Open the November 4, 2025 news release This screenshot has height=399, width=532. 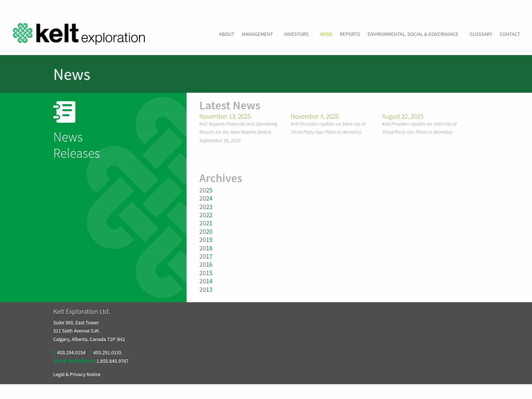(x=314, y=116)
